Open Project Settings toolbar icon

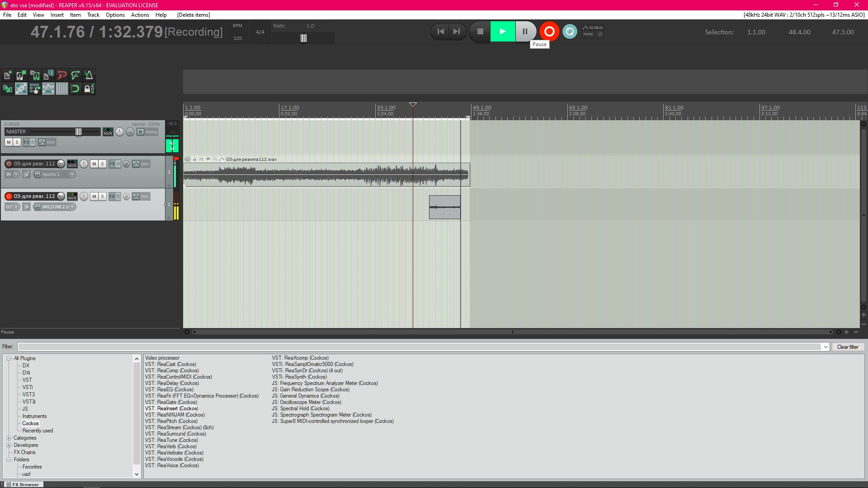tap(48, 75)
